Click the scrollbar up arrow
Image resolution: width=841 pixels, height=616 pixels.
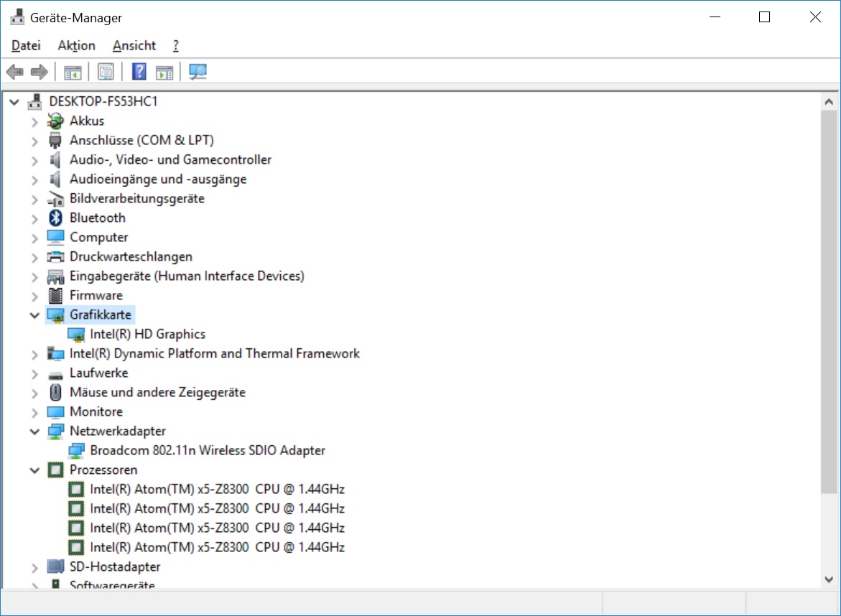tap(829, 102)
